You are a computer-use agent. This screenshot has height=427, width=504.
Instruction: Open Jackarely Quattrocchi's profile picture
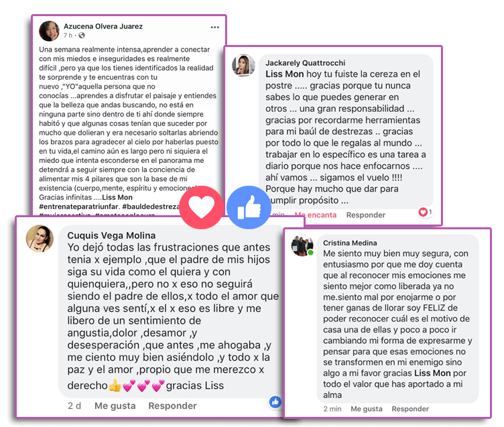(244, 65)
